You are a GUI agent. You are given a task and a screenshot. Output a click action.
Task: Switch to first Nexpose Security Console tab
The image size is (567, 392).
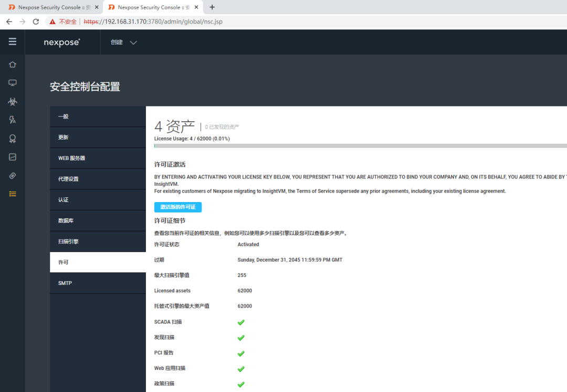coord(52,7)
